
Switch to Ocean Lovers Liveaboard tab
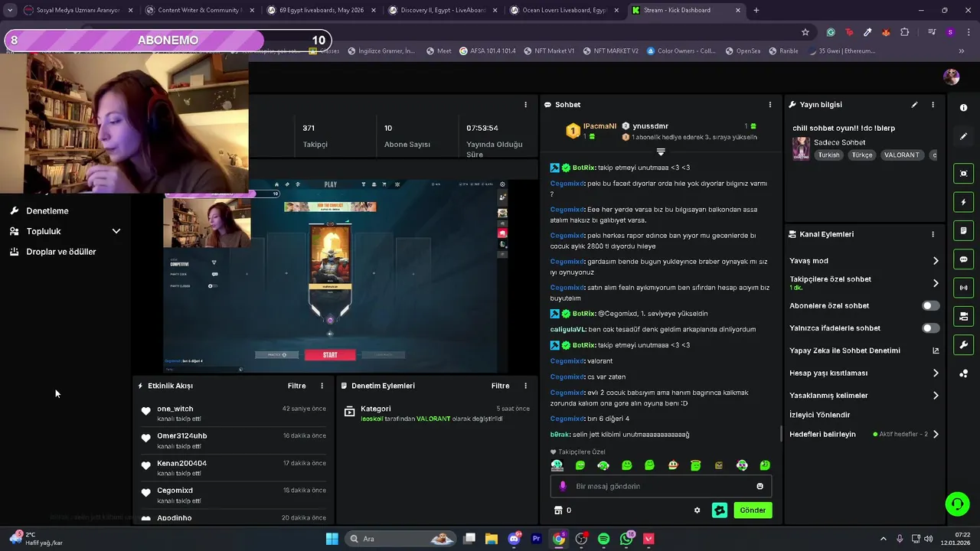[x=563, y=11]
